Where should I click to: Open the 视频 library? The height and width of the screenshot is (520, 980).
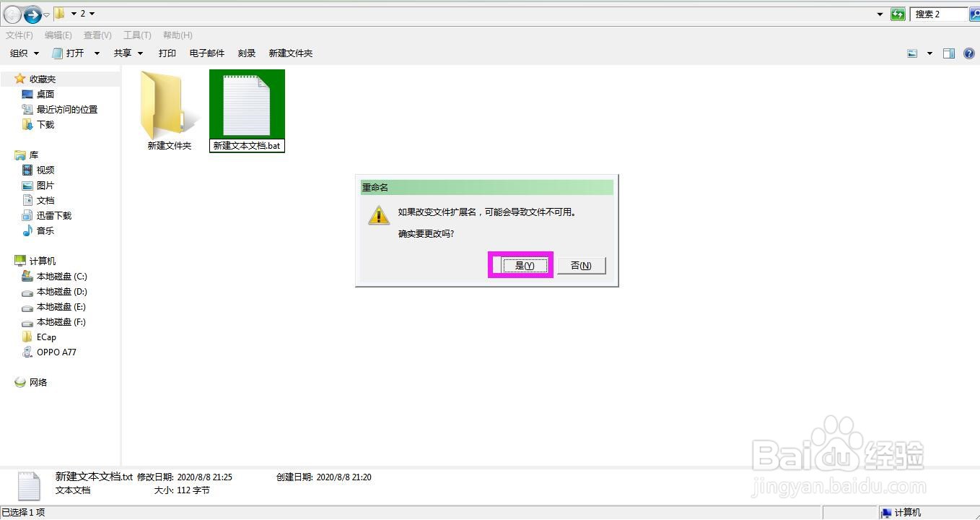[x=45, y=170]
